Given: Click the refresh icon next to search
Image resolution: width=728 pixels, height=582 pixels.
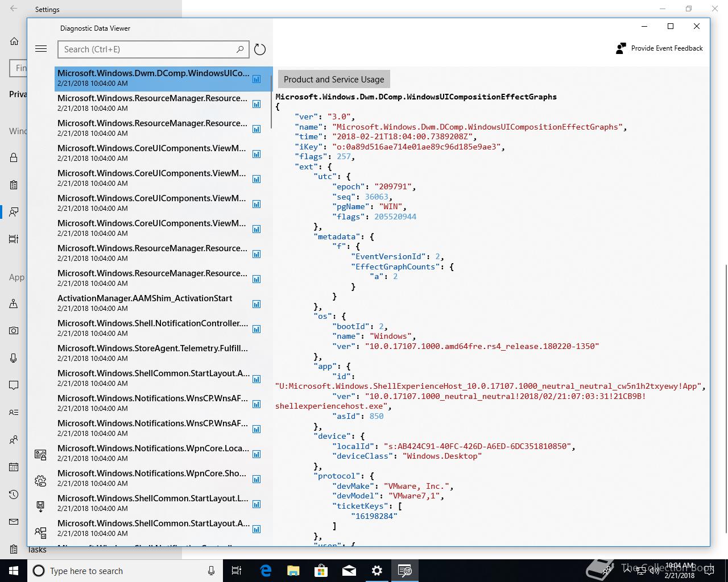Looking at the screenshot, I should click(260, 49).
